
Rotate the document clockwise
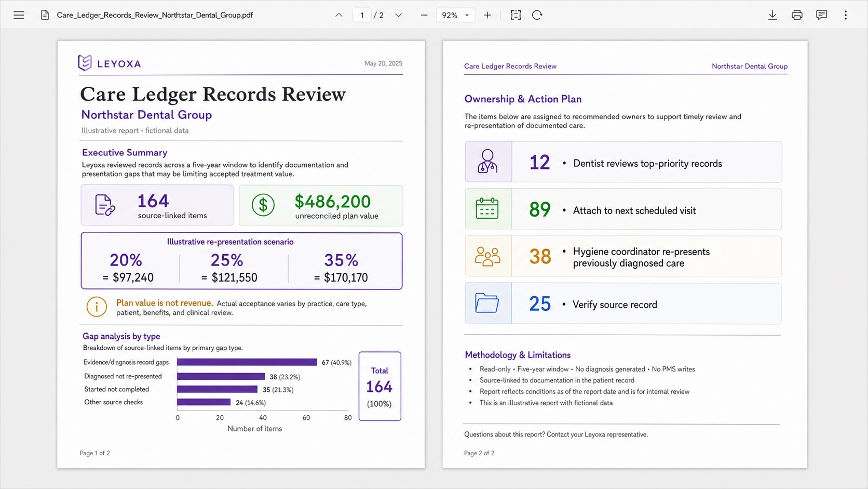[537, 15]
